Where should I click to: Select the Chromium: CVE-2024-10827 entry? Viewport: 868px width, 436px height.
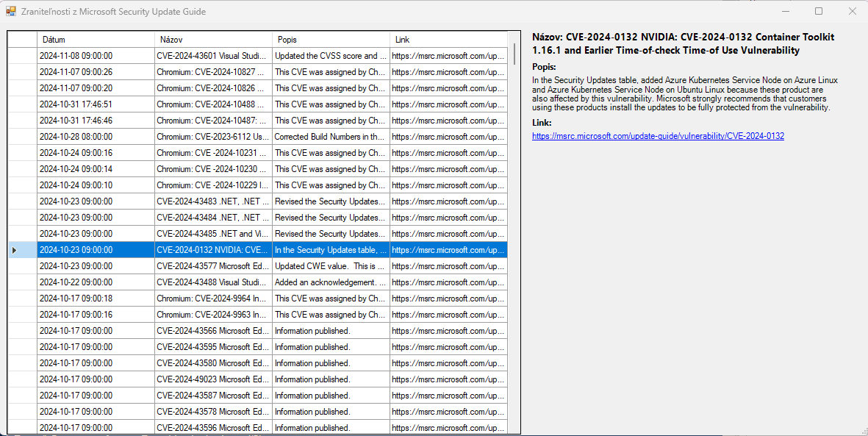pyautogui.click(x=212, y=72)
